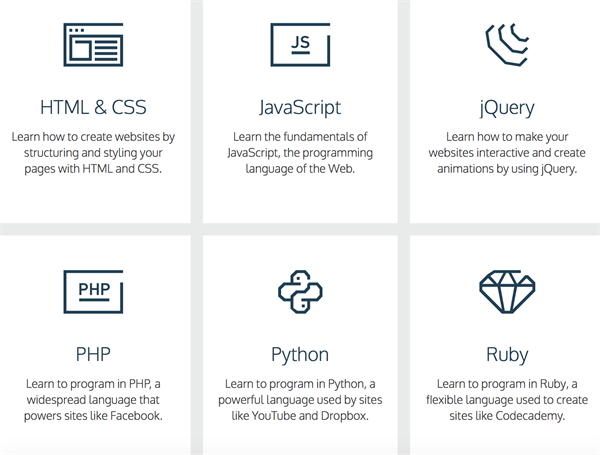This screenshot has width=600, height=455.
Task: Select the PHP Facebook description paragraph
Action: click(93, 400)
